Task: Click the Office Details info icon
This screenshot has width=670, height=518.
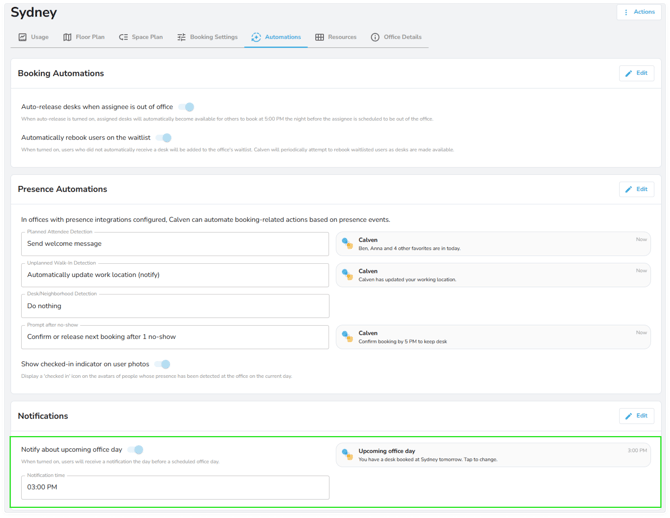Action: coord(375,37)
